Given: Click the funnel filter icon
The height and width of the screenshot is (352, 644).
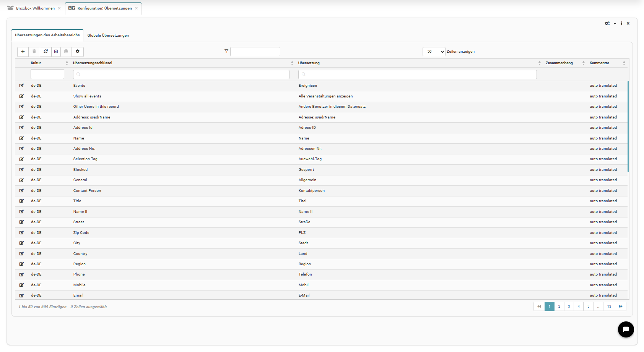Looking at the screenshot, I should point(226,51).
